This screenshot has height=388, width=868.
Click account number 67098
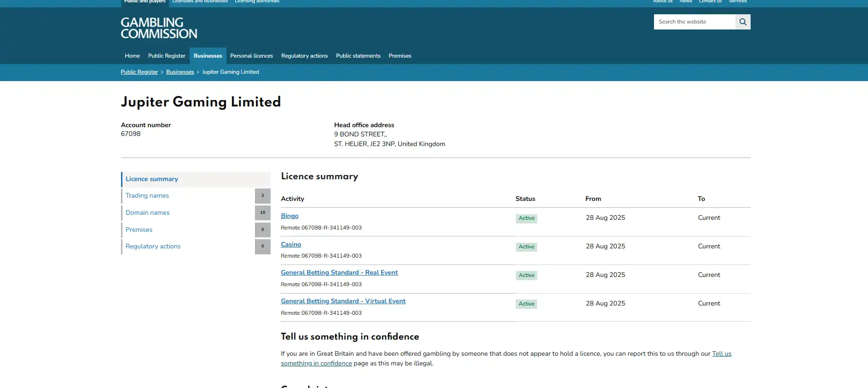[x=131, y=134]
